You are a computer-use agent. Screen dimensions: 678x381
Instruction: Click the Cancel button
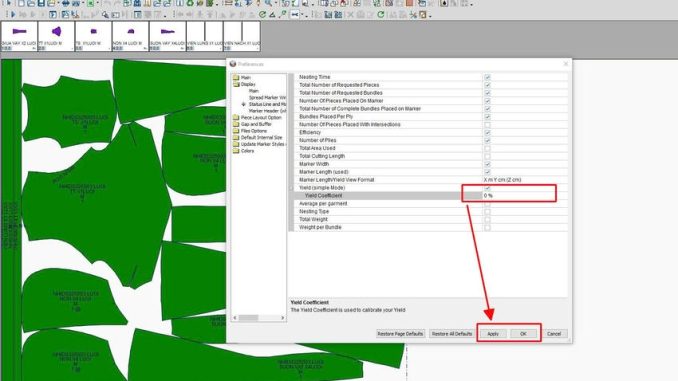(554, 334)
